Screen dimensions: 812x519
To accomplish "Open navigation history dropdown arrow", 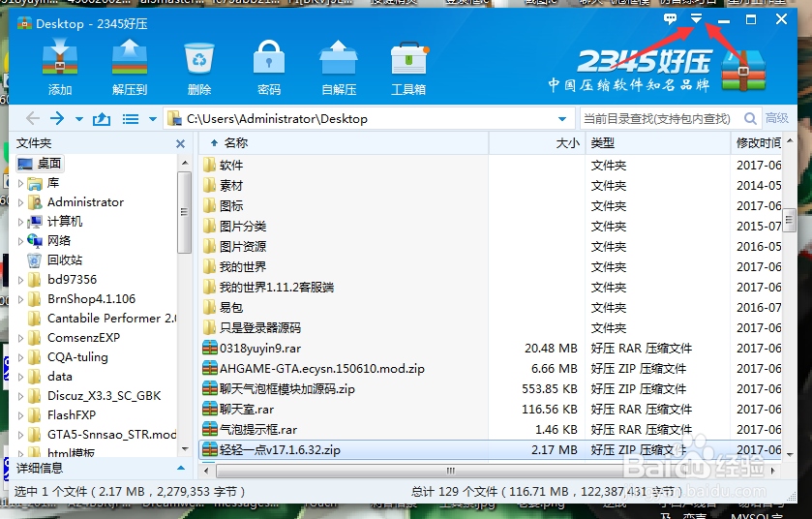I will (x=79, y=119).
